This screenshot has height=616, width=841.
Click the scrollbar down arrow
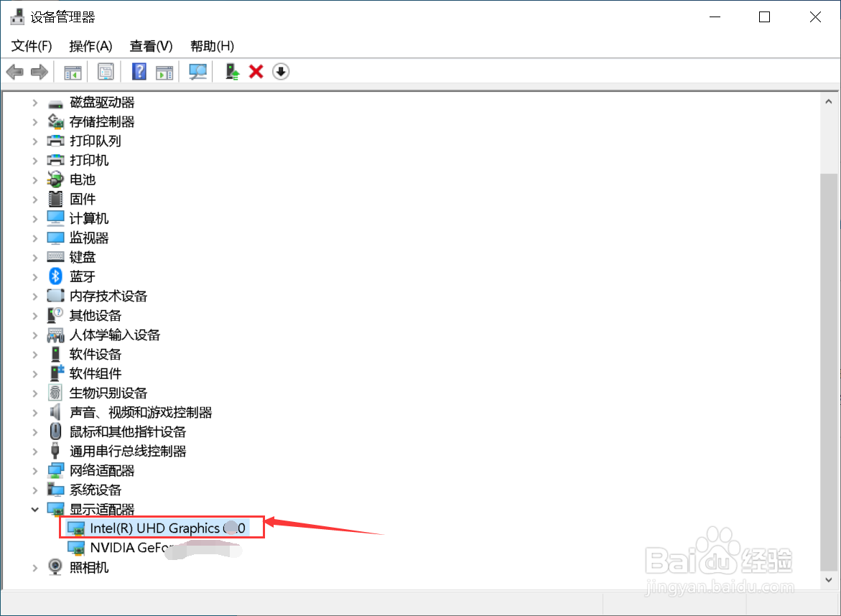coord(829,580)
